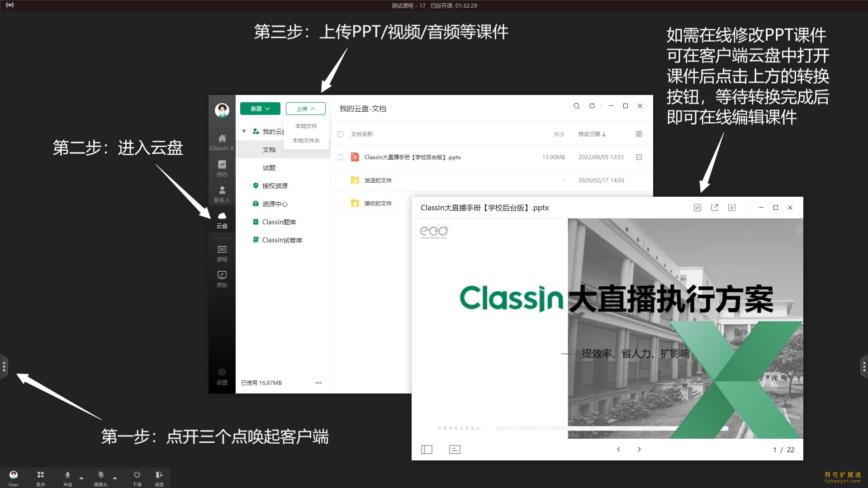Open 课程 courses in sidebar
Screen dimensions: 868x488
222,253
